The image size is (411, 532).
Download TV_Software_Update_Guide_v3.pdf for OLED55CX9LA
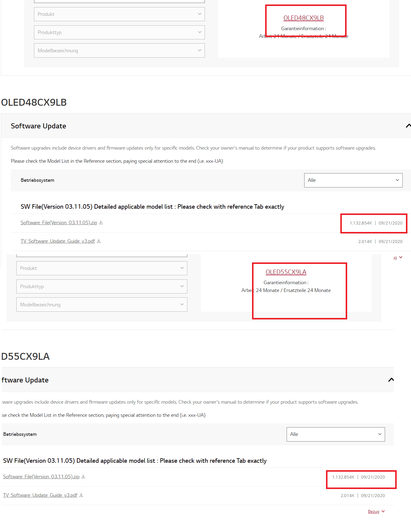[40, 495]
